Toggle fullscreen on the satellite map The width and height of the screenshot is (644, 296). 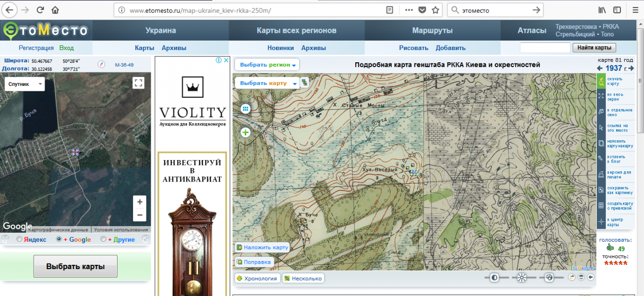(138, 83)
